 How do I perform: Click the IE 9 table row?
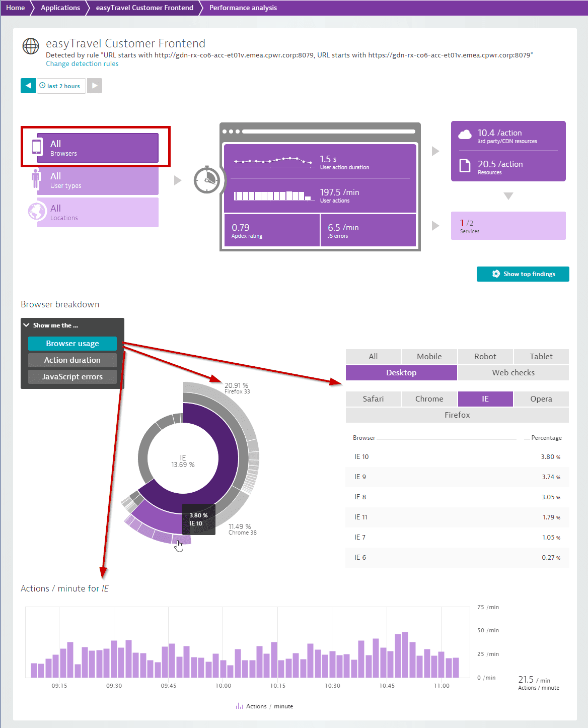point(457,477)
